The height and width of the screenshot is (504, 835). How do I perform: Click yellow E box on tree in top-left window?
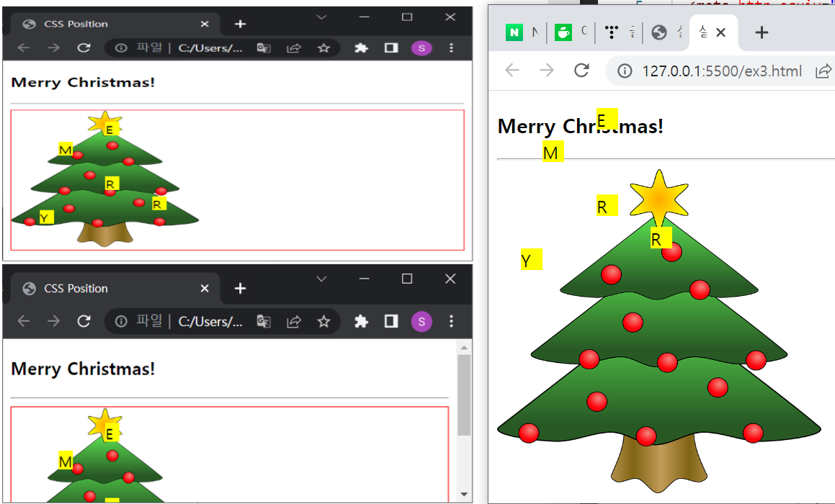111,129
